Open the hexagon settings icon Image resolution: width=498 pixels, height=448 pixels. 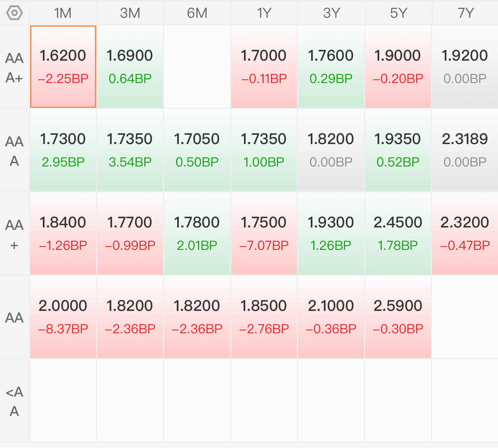click(x=15, y=13)
